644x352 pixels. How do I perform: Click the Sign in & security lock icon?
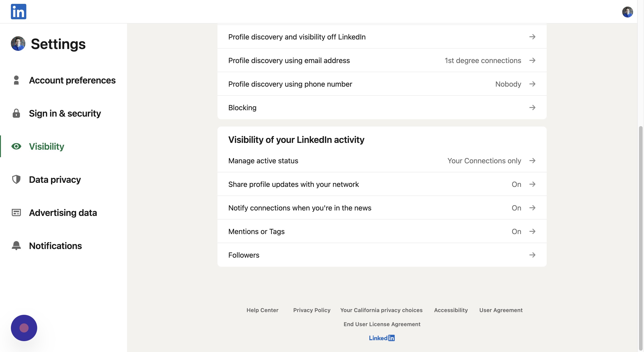(16, 113)
